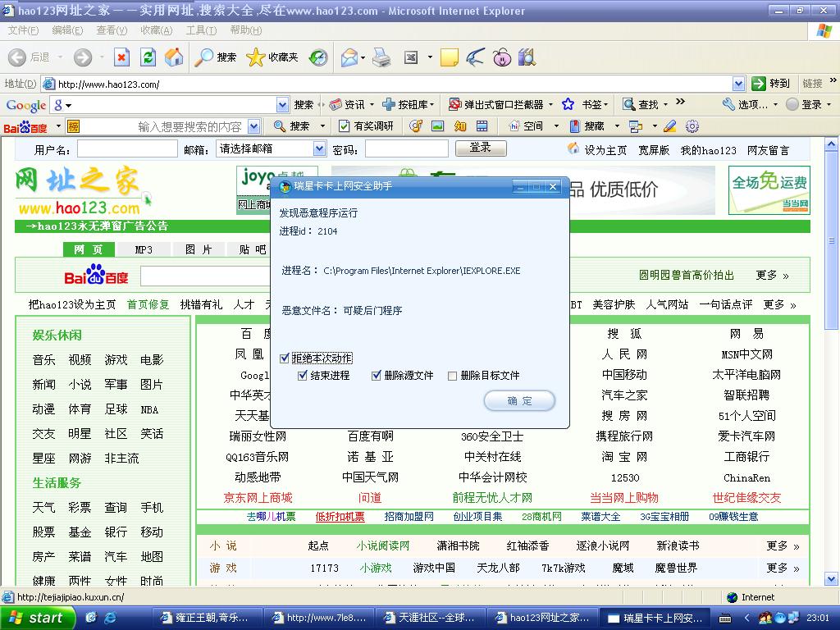This screenshot has width=840, height=630.
Task: Click the Print printer icon
Action: point(381,57)
